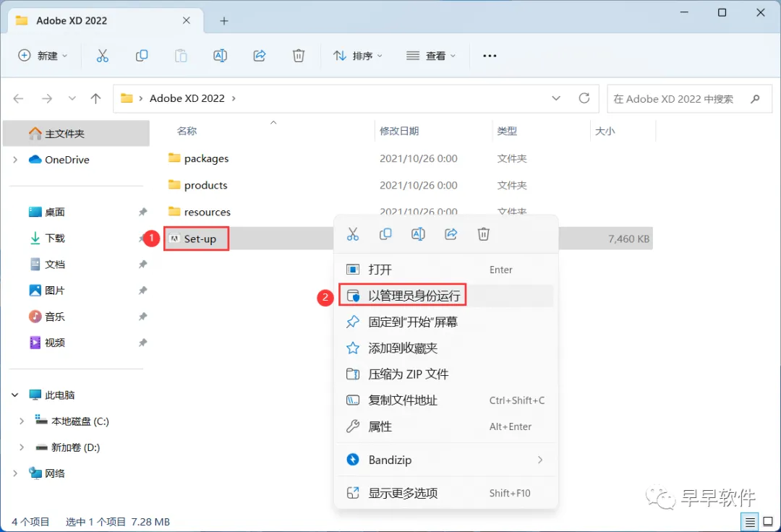781x532 pixels.
Task: Go up one folder level
Action: 95,98
